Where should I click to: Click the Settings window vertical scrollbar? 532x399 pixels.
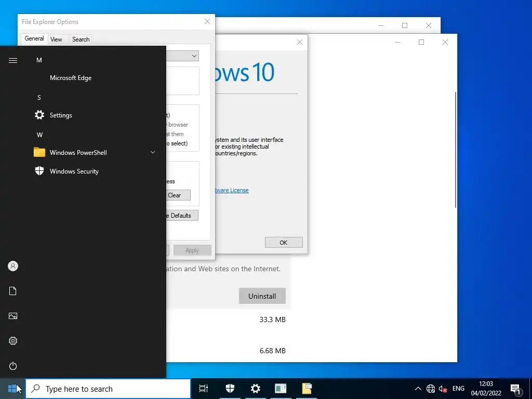(x=455, y=150)
